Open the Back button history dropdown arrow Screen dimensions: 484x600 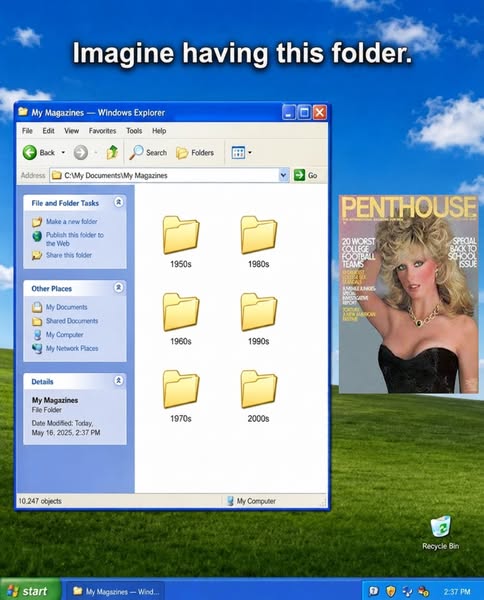click(x=63, y=152)
